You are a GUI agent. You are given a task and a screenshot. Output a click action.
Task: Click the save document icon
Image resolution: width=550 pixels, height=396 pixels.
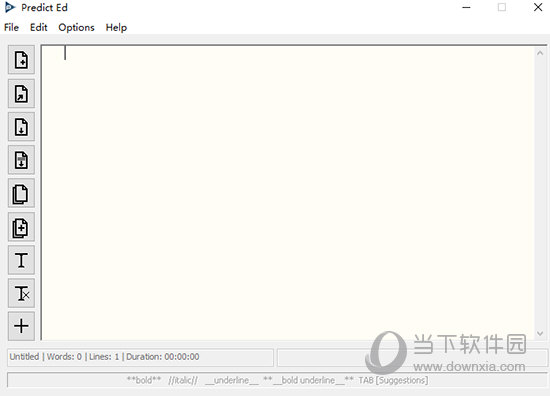click(21, 127)
